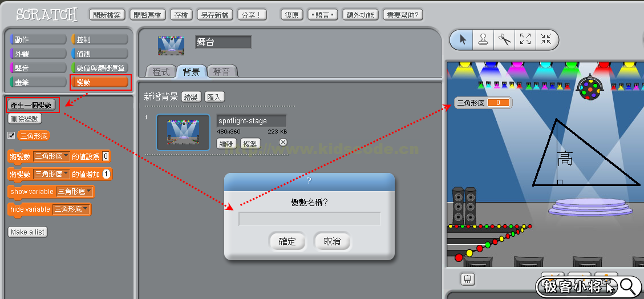Screen dimensions: 644x299
Task: Click the magnifier icon in the bottom corner
Action: point(627,285)
